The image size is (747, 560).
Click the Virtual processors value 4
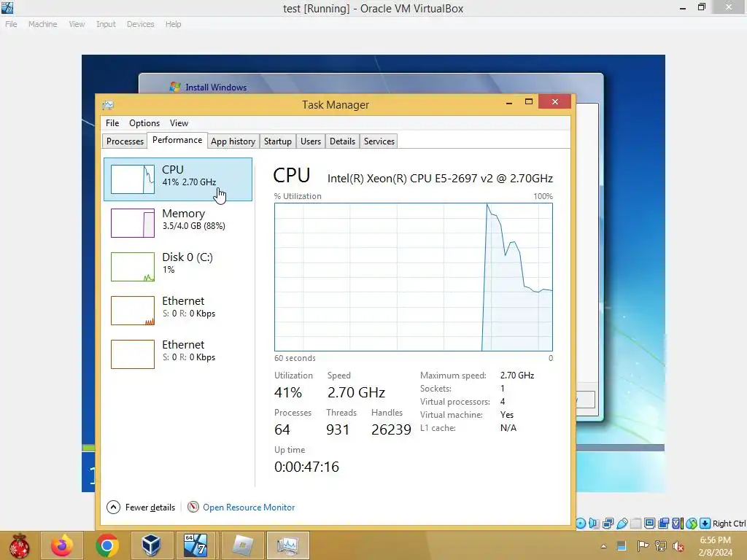(503, 402)
